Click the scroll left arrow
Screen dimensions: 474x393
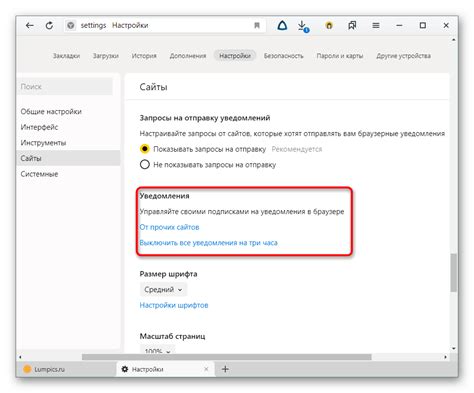pyautogui.click(x=20, y=357)
